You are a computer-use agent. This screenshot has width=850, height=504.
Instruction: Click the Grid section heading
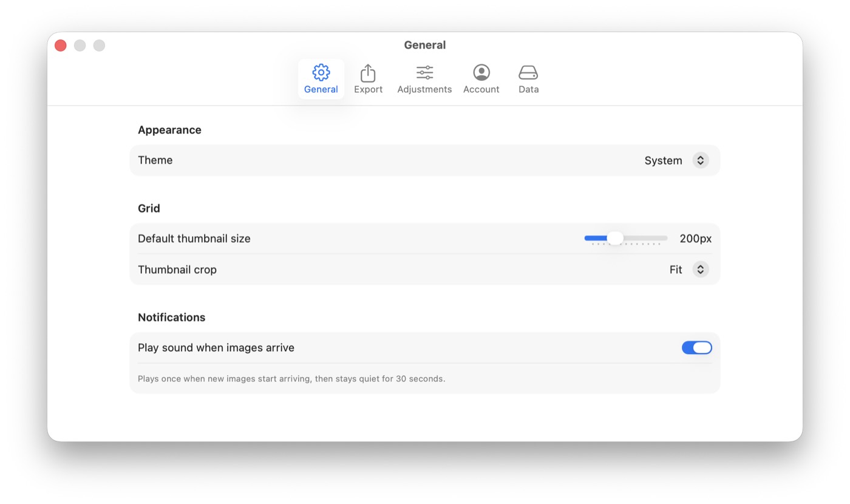149,208
